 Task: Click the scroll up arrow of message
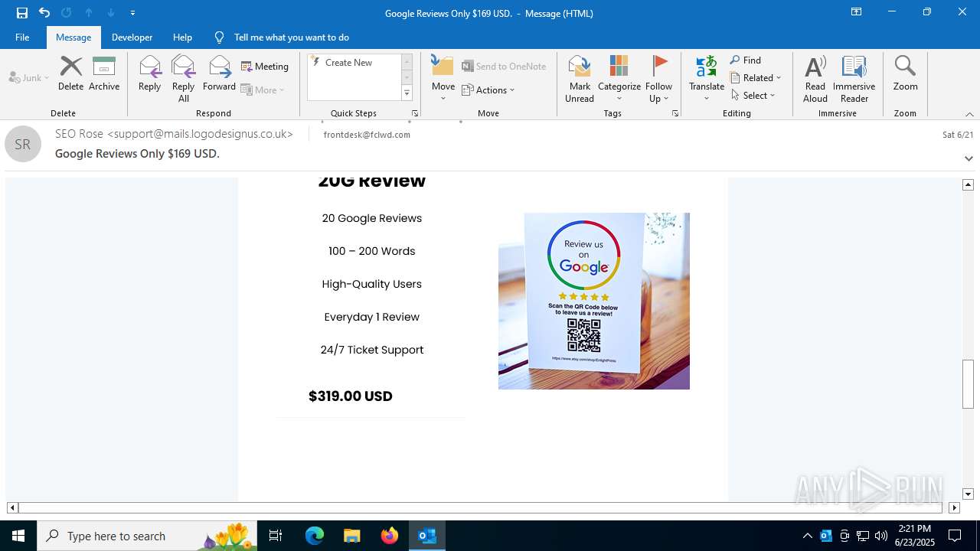[968, 184]
